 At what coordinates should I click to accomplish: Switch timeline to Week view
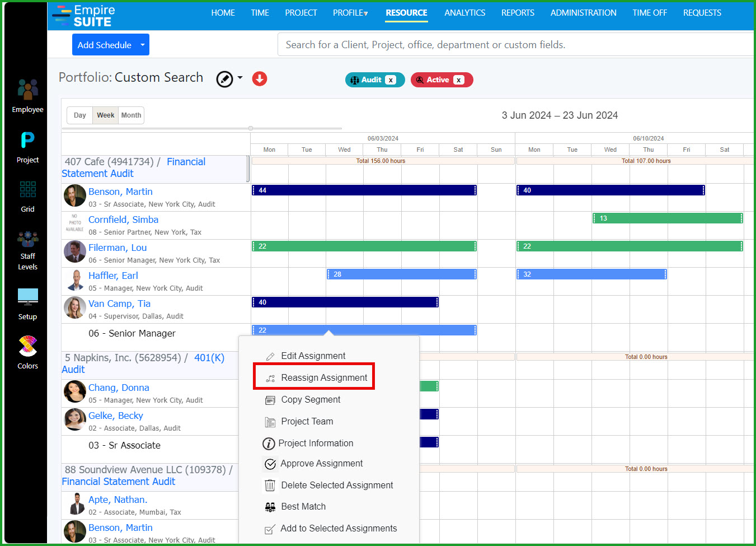click(x=105, y=115)
